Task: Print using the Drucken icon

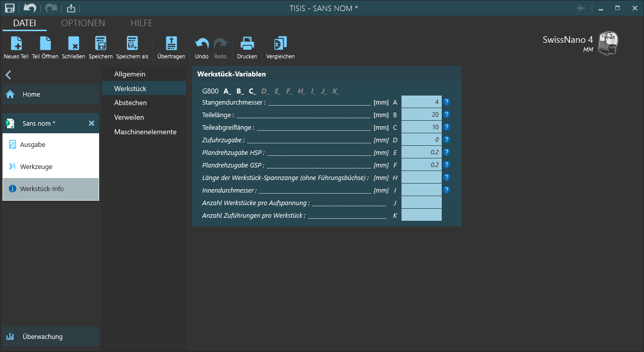Action: [x=247, y=44]
